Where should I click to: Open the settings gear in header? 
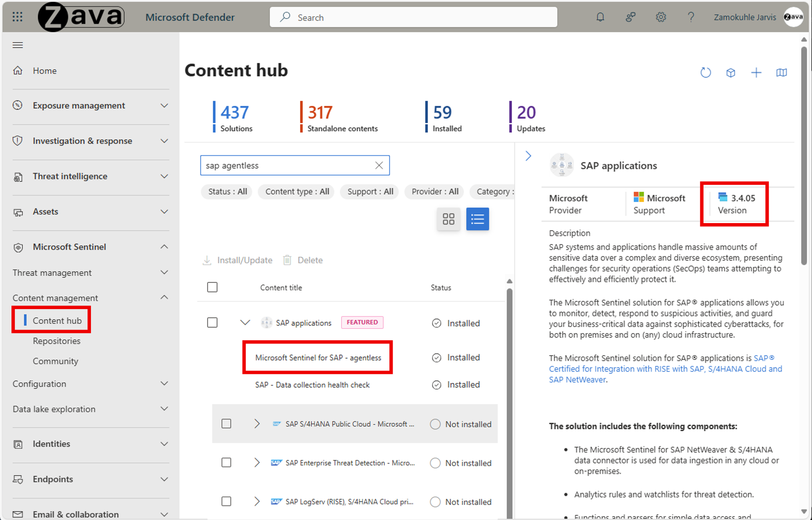[x=661, y=17]
